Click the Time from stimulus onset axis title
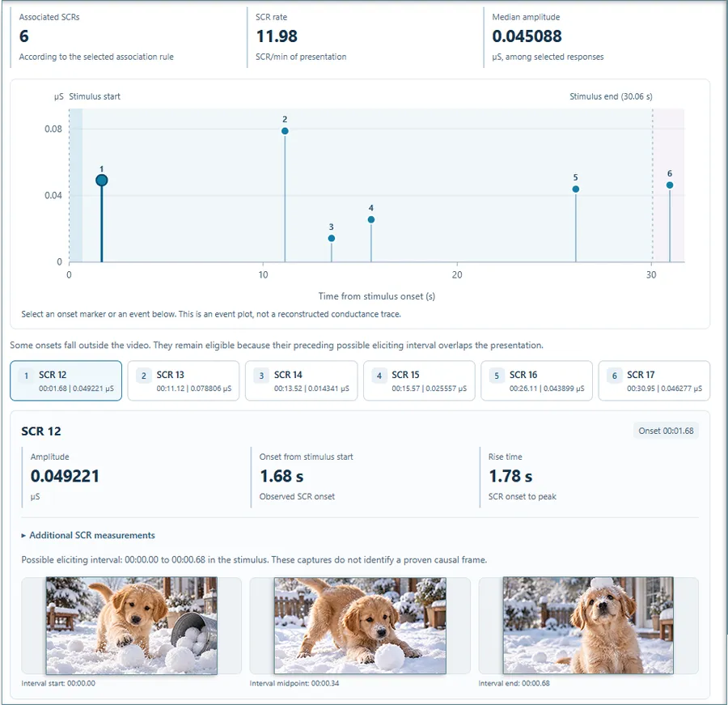Screen dimensions: 728x705 376,296
